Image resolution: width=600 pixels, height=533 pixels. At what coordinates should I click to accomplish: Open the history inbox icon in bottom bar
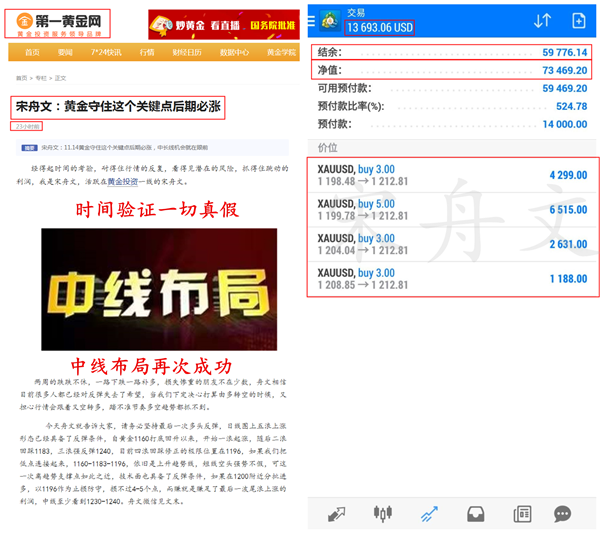pyautogui.click(x=476, y=514)
